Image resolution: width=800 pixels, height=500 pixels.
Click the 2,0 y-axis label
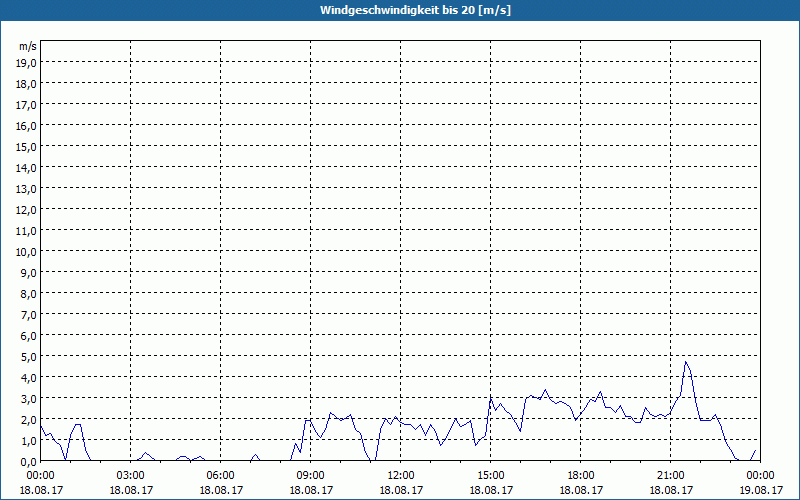tap(27, 419)
